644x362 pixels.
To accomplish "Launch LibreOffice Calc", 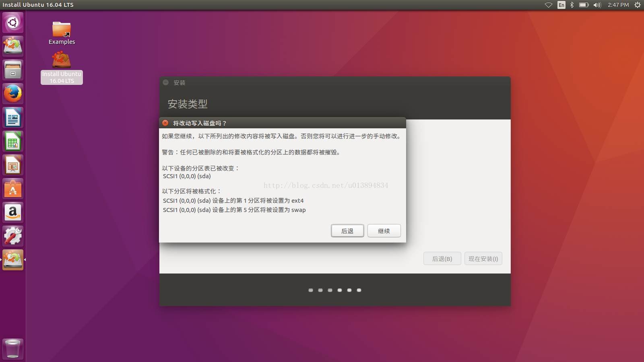I will 13,141.
